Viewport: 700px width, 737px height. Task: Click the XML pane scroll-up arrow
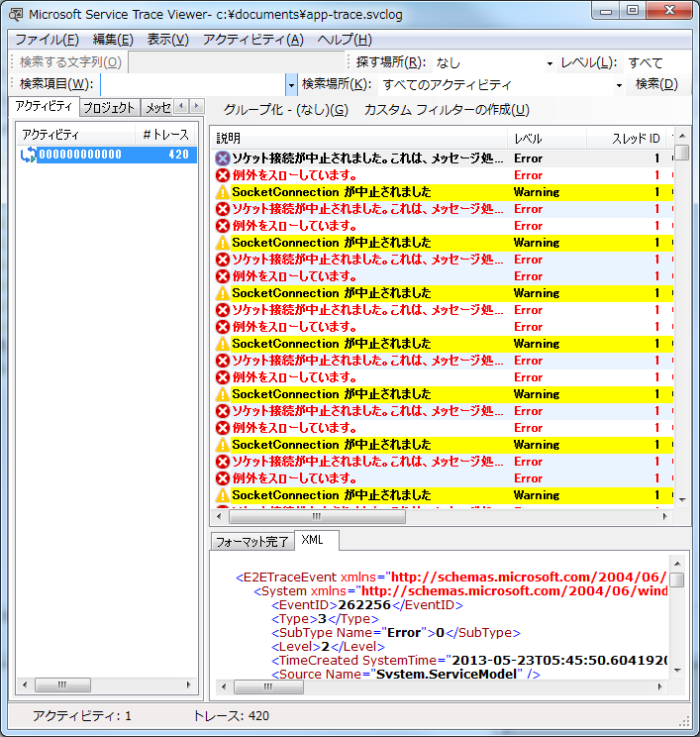[x=677, y=563]
